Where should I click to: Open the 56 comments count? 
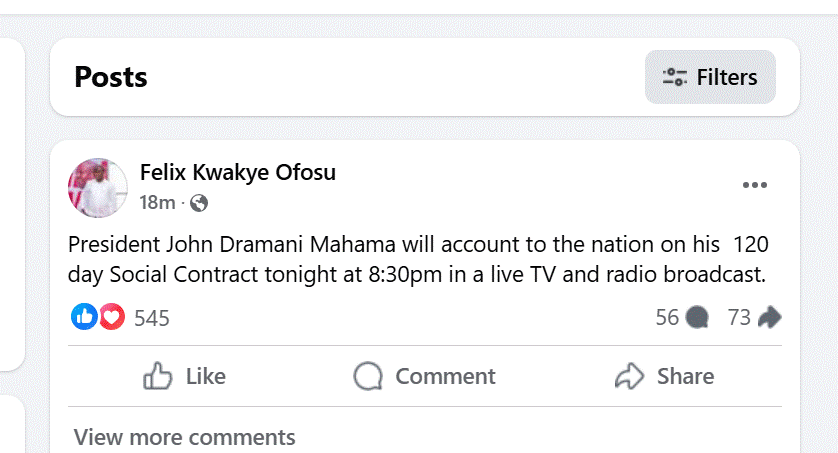pyautogui.click(x=667, y=318)
